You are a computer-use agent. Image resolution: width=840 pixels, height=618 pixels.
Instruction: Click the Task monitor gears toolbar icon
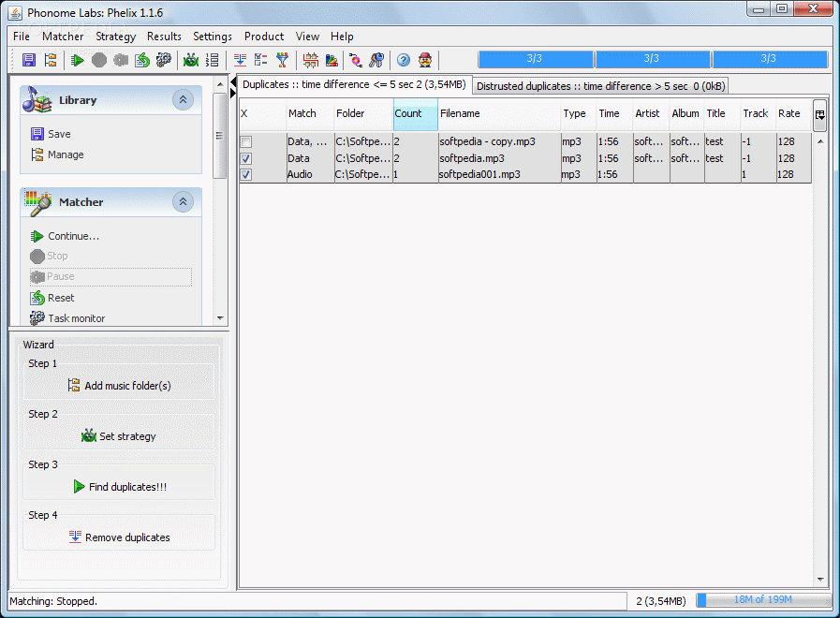[164, 60]
